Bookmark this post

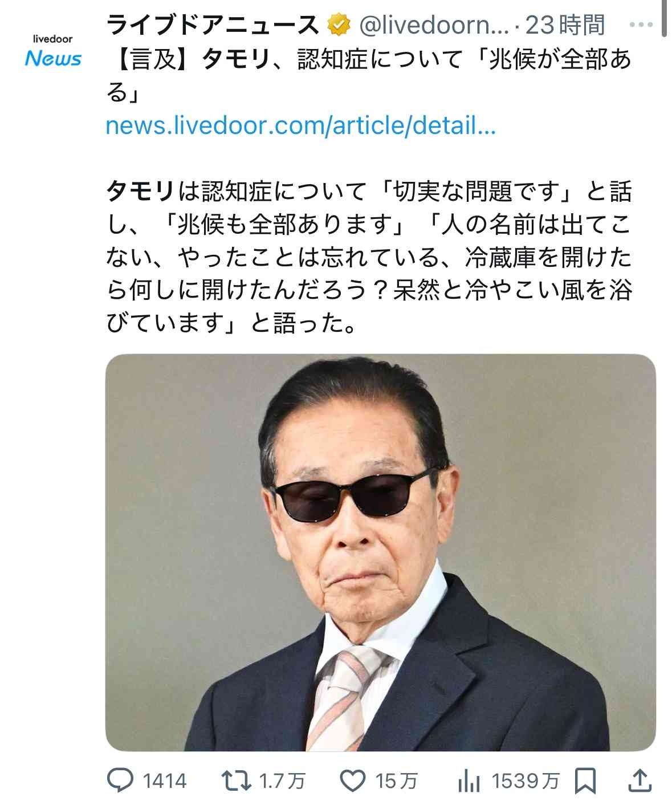pyautogui.click(x=585, y=780)
